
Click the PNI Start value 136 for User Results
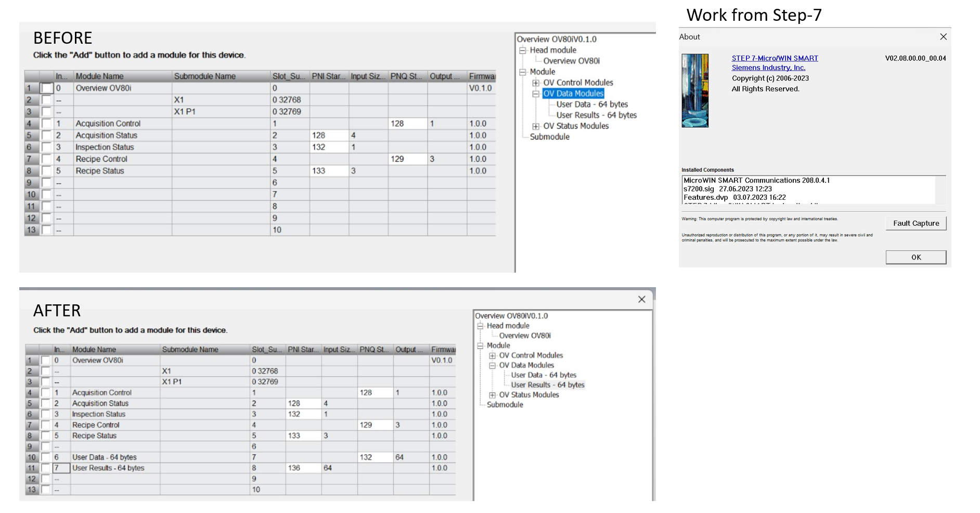(x=294, y=468)
